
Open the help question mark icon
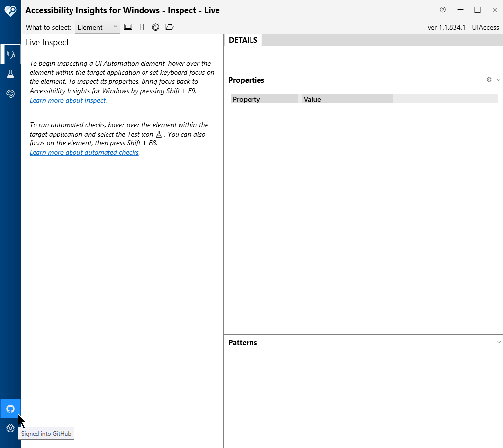(x=443, y=10)
